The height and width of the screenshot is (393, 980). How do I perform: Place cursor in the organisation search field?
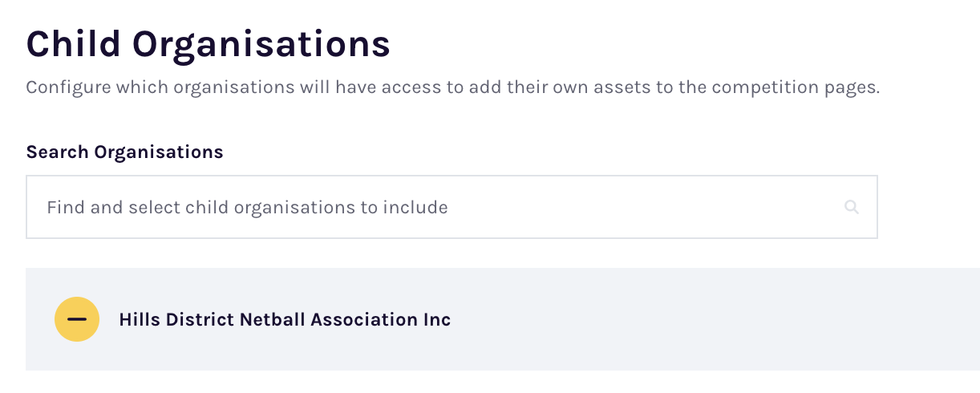[452, 207]
